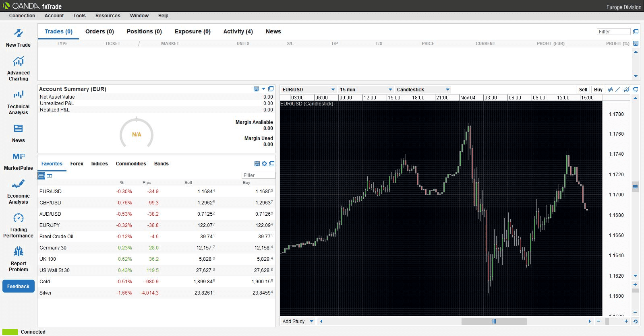Image resolution: width=644 pixels, height=336 pixels.
Task: Switch to the Commodities rates tab
Action: (x=131, y=164)
